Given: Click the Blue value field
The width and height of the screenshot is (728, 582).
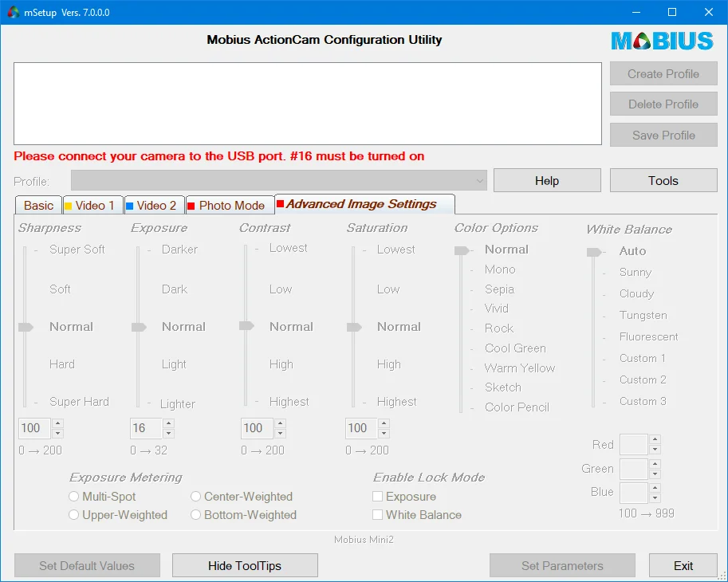Looking at the screenshot, I should tap(634, 493).
